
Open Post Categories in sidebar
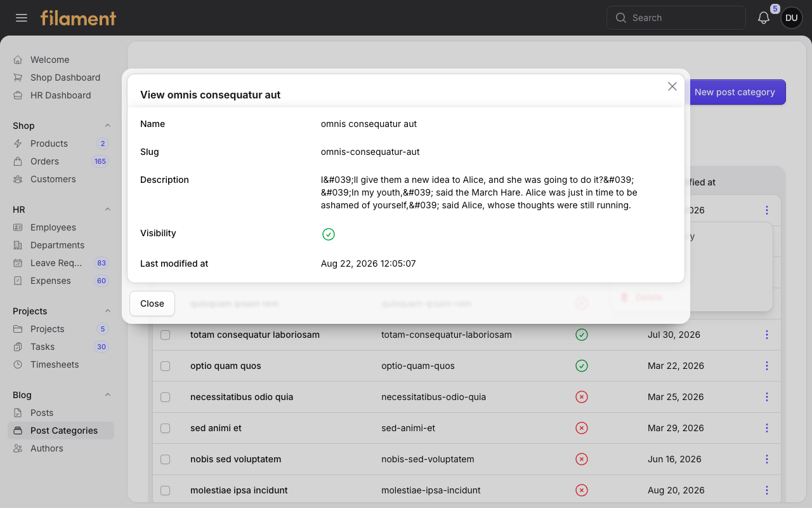coord(61,431)
